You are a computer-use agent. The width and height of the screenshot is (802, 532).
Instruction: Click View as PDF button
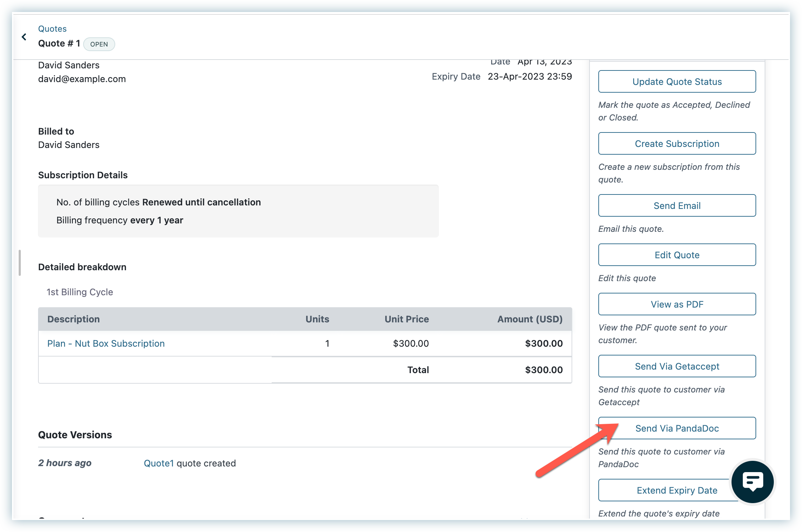[677, 304]
